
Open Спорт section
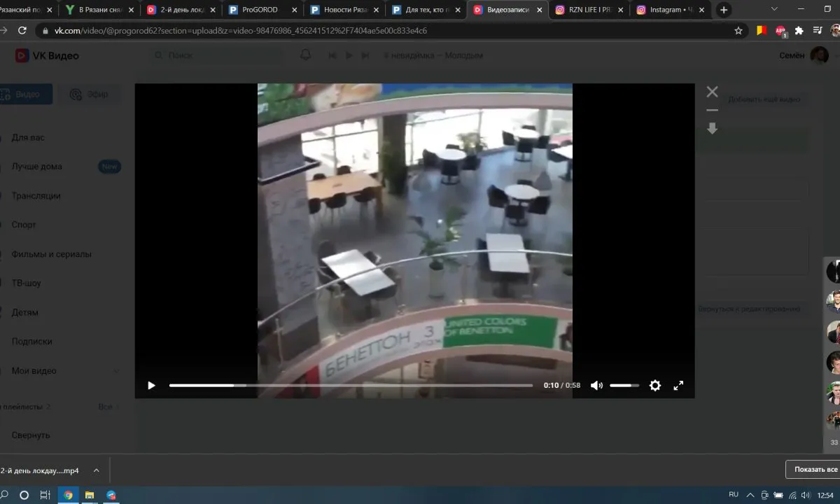(x=24, y=225)
